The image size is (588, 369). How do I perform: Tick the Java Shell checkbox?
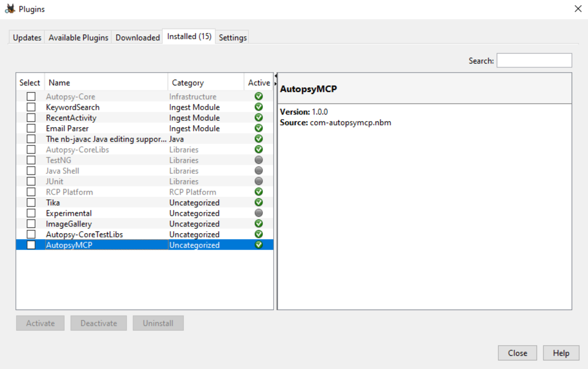pos(31,171)
